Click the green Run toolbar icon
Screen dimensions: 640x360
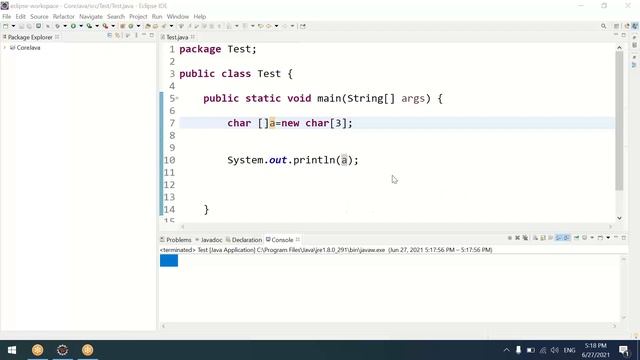point(73,26)
